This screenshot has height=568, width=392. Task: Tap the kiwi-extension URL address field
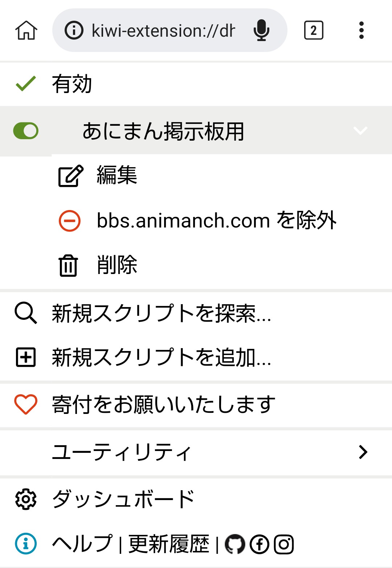[x=163, y=30]
